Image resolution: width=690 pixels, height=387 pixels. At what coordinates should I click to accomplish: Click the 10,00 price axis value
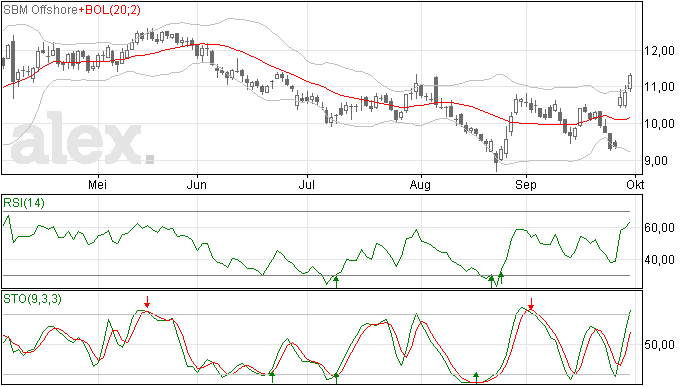click(x=659, y=124)
